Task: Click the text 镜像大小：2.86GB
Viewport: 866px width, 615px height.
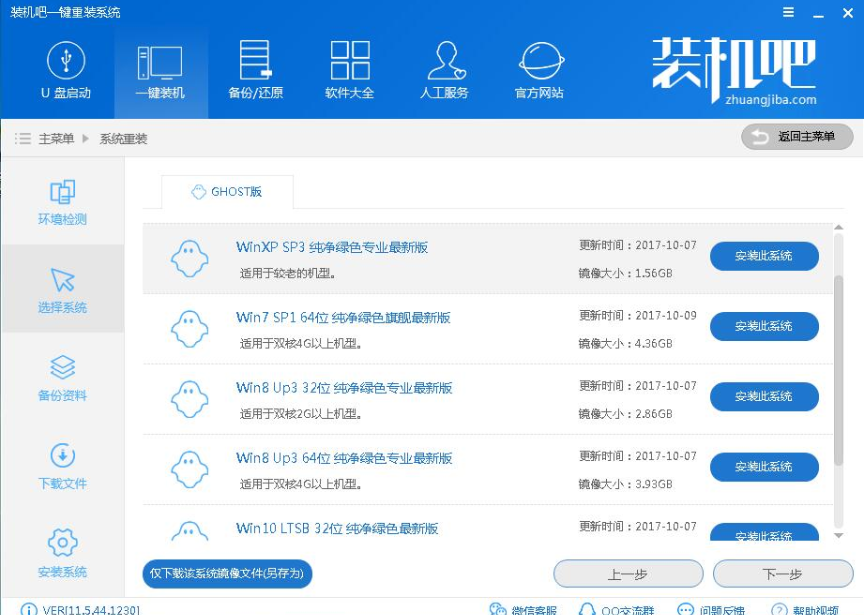Action: click(625, 414)
